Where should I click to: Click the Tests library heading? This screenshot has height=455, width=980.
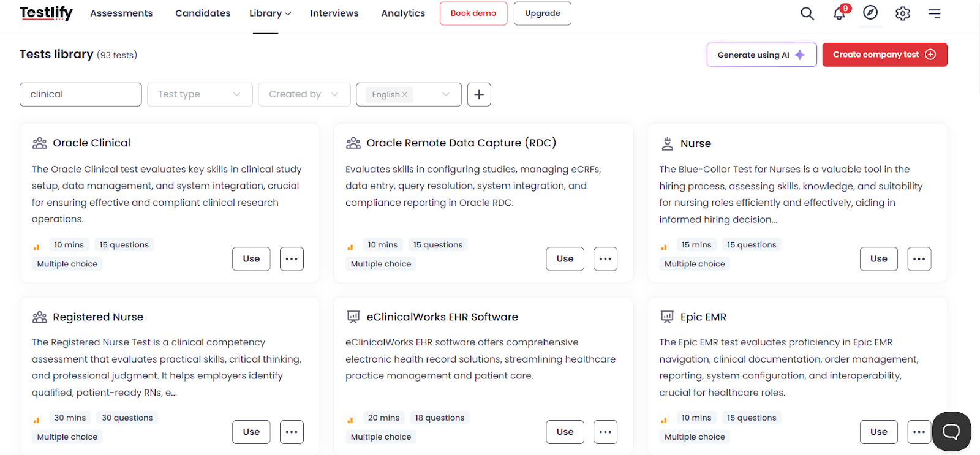(56, 55)
